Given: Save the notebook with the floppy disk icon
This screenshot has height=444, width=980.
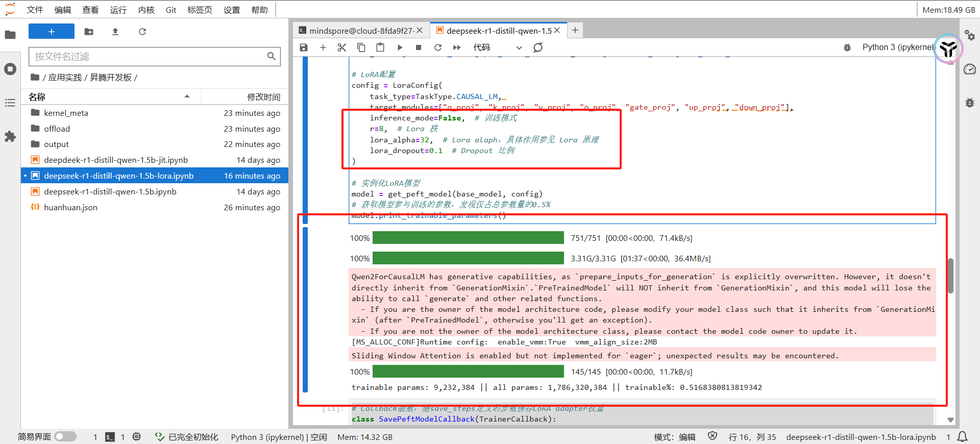Looking at the screenshot, I should pos(304,47).
